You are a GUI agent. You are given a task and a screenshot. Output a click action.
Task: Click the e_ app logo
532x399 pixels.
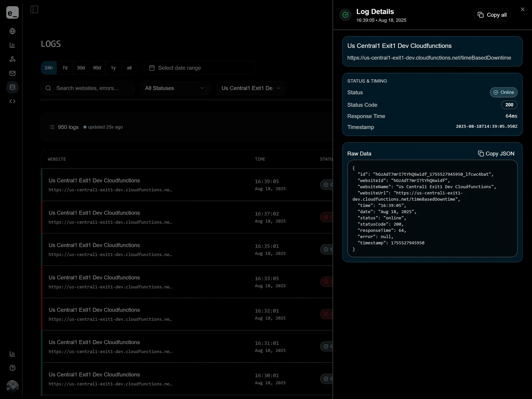[12, 12]
